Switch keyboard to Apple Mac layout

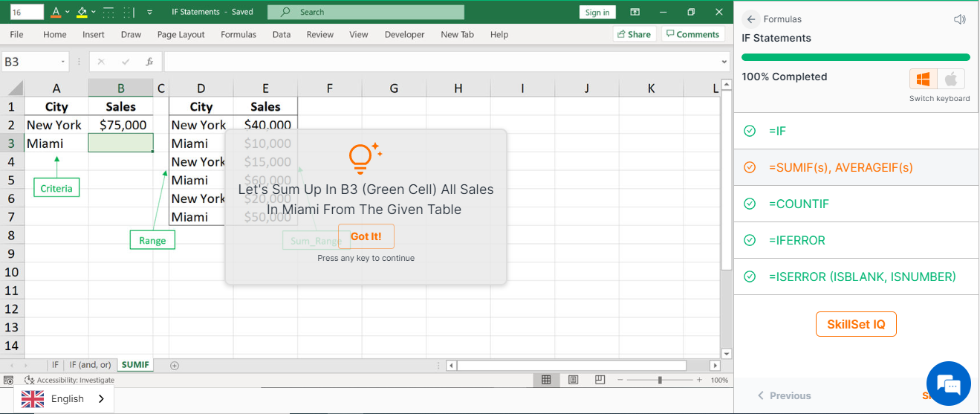point(950,79)
